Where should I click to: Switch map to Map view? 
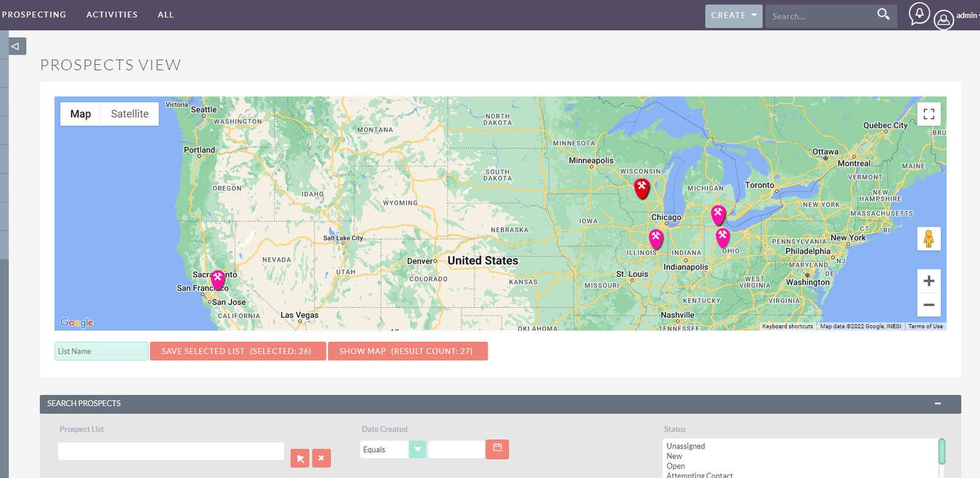(x=80, y=114)
